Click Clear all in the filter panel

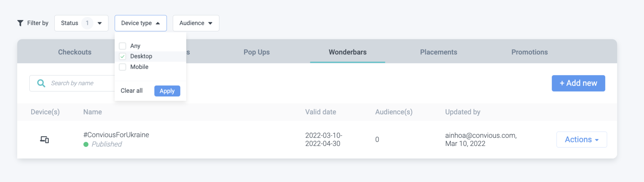[132, 91]
